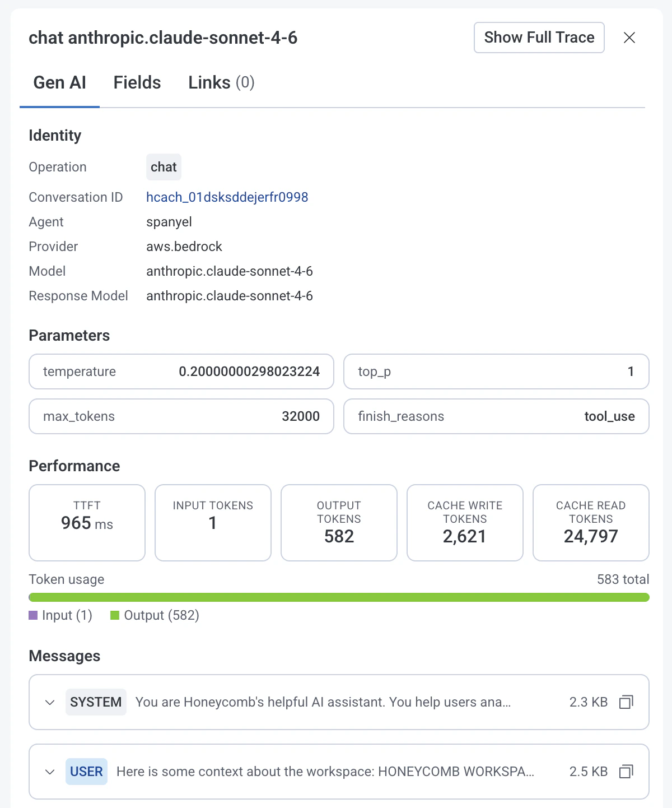Viewport: 672px width, 808px height.
Task: Click the Model value anthropic.claude-sonnet-4-6
Action: click(230, 271)
